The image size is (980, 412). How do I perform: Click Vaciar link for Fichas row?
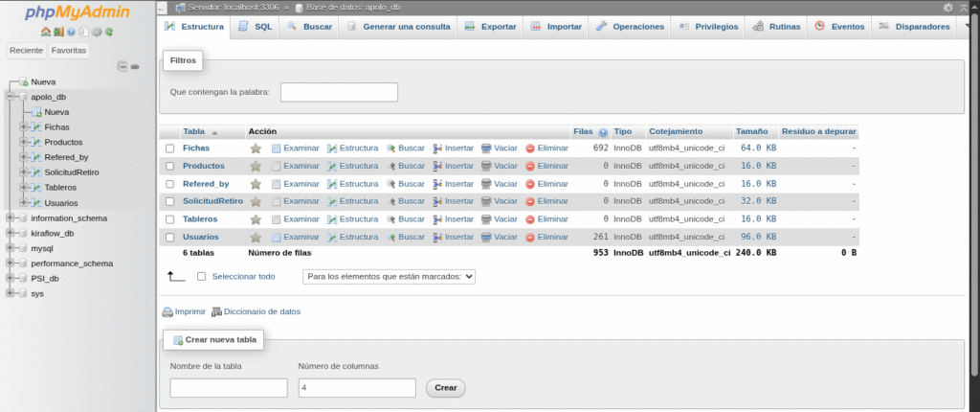(505, 149)
